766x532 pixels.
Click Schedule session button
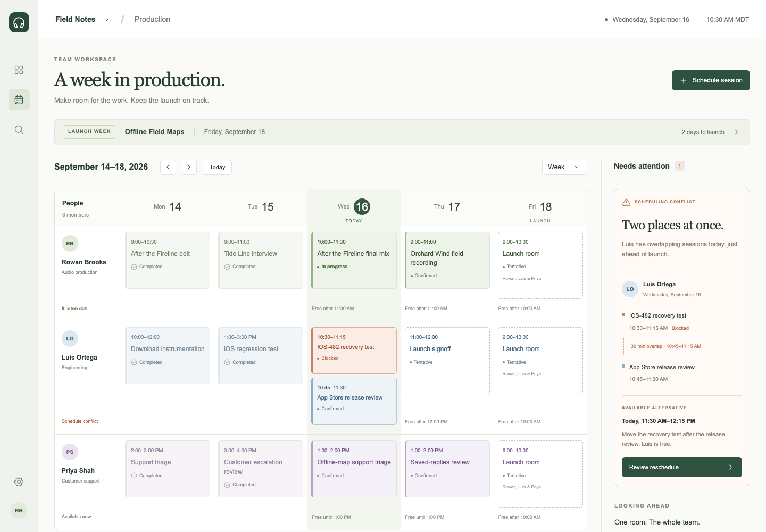tap(711, 80)
